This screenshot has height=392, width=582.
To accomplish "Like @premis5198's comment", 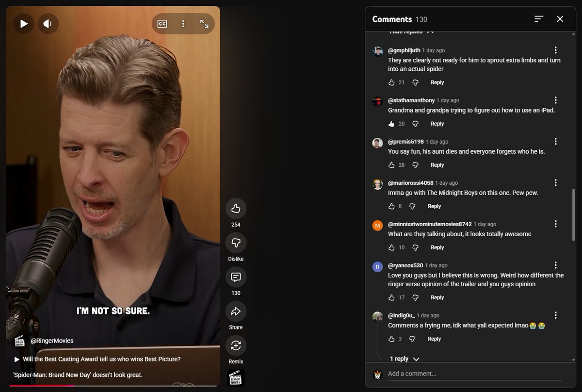I will coord(393,165).
